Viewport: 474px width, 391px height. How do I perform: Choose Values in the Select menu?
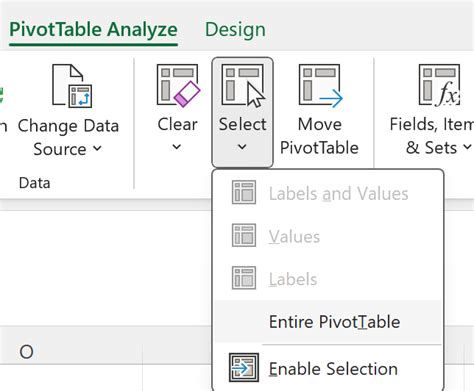[328, 236]
